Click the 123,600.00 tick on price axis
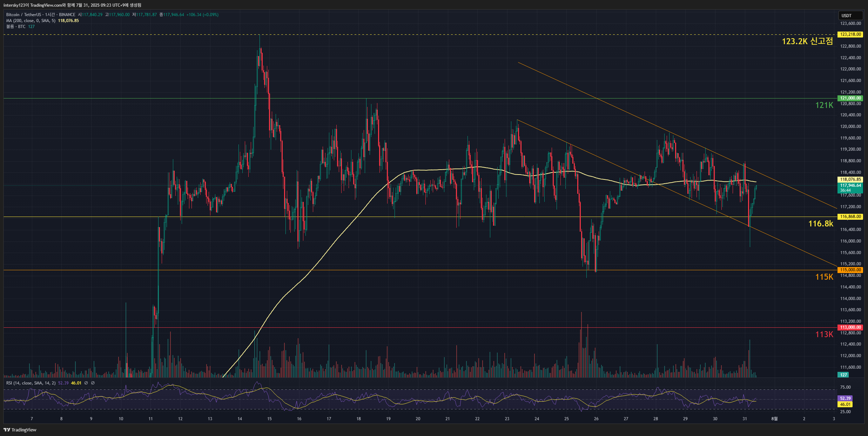The height and width of the screenshot is (436, 868). pyautogui.click(x=850, y=23)
